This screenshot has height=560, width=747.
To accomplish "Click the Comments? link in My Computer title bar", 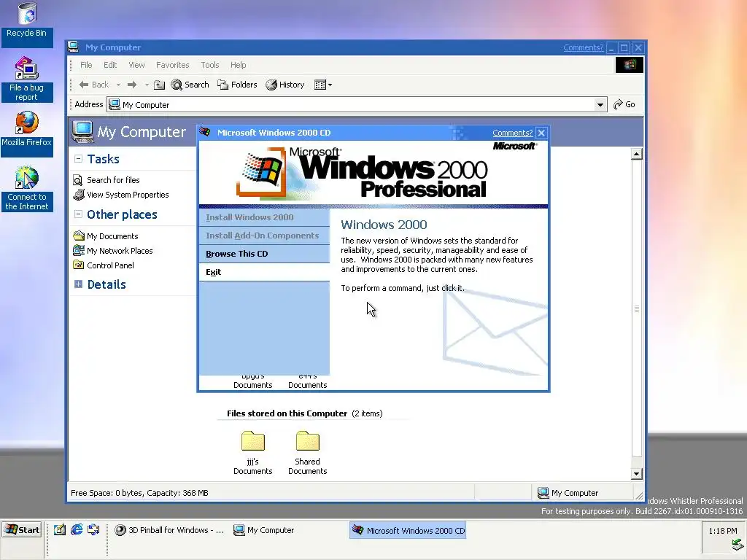I will (x=583, y=47).
